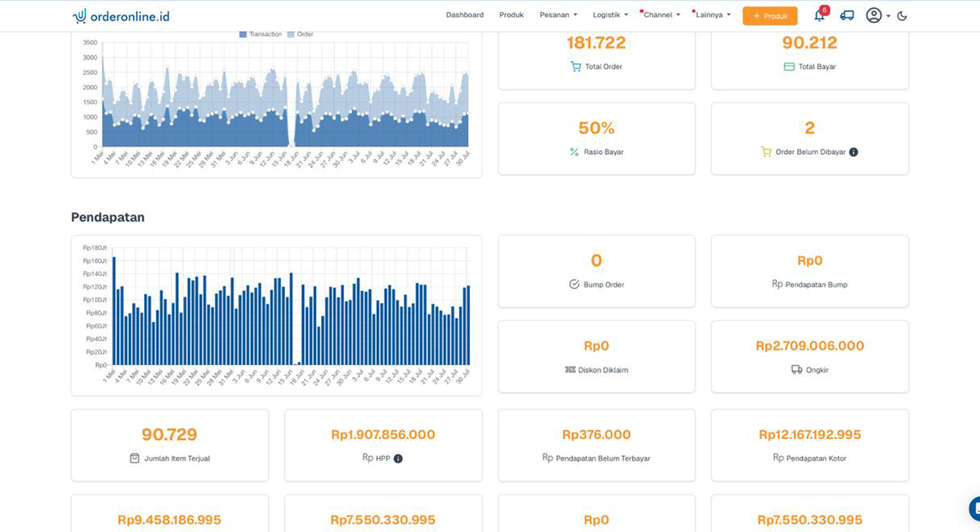Select the 181.722 Total Order value
This screenshot has width=980, height=532.
[x=596, y=43]
